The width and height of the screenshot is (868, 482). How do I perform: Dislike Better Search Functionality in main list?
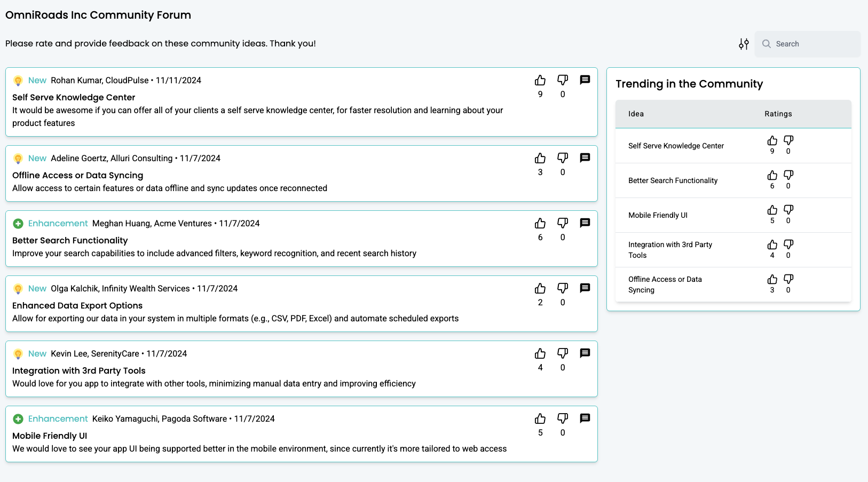pyautogui.click(x=563, y=223)
